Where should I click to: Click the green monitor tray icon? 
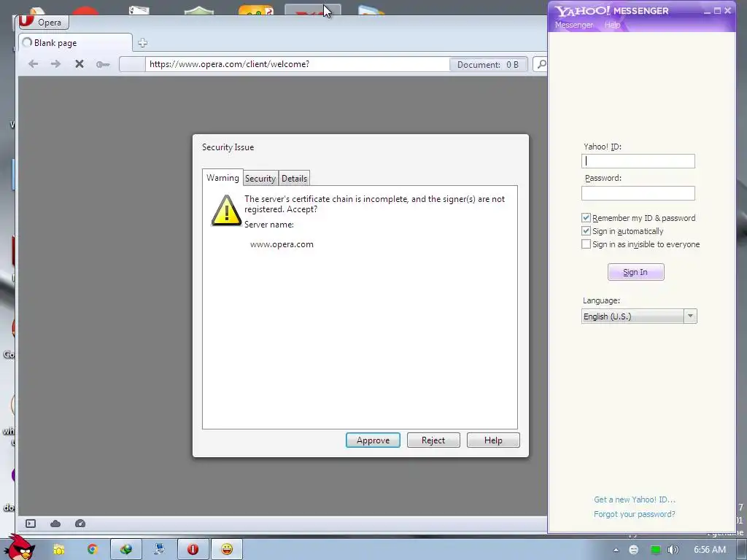[656, 550]
